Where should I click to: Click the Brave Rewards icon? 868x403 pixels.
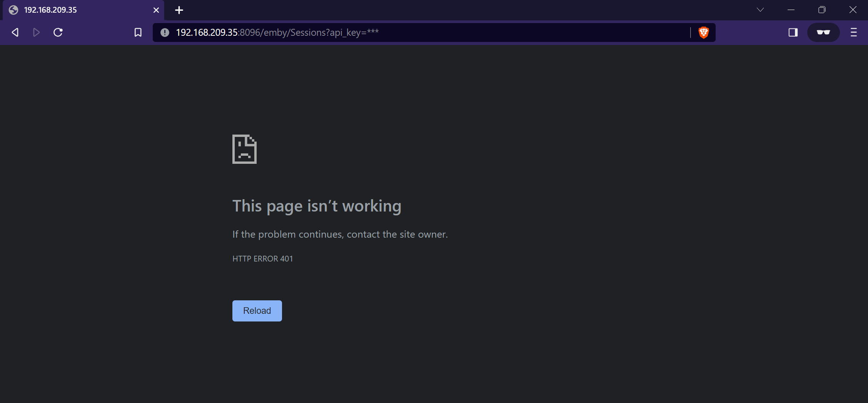[823, 32]
